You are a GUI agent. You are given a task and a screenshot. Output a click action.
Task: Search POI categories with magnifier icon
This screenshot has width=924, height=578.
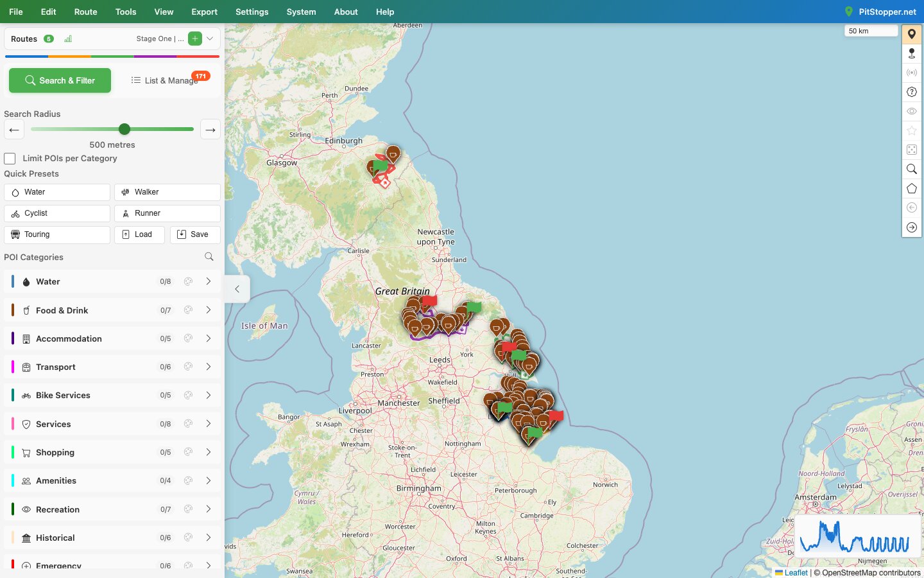[x=209, y=256]
